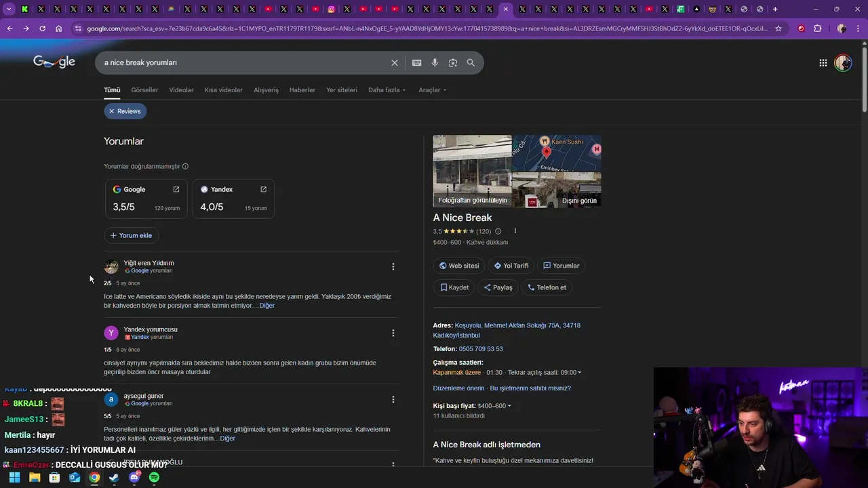868x488 pixels.
Task: Clear the search box with X icon
Action: [x=395, y=62]
